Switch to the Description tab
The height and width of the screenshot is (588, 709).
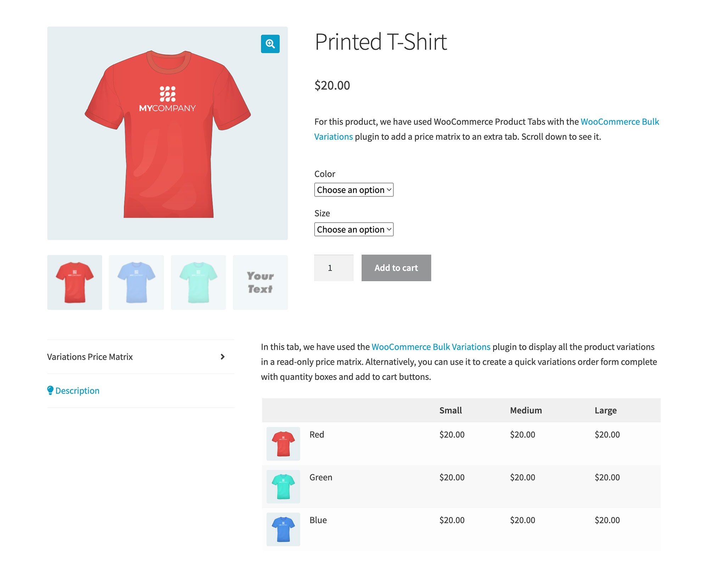click(x=77, y=391)
